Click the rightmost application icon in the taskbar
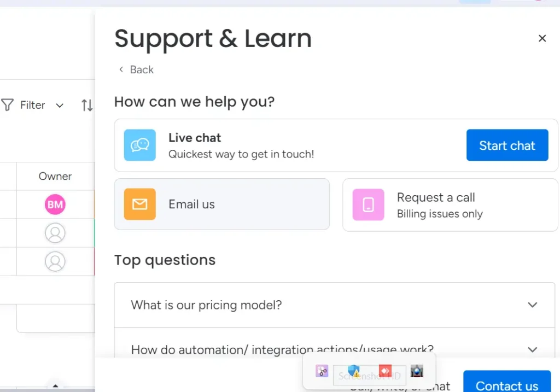Screen dimensions: 560x392 point(417,371)
